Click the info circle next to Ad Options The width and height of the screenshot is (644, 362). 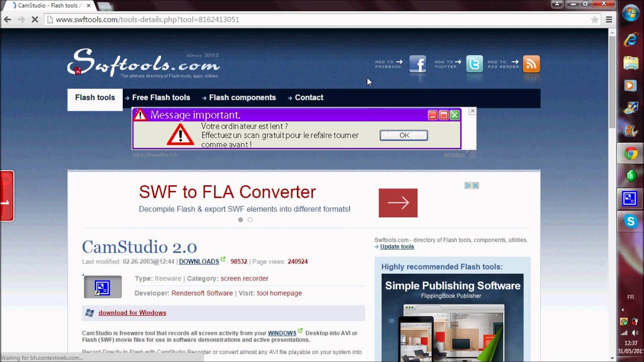coord(473,155)
